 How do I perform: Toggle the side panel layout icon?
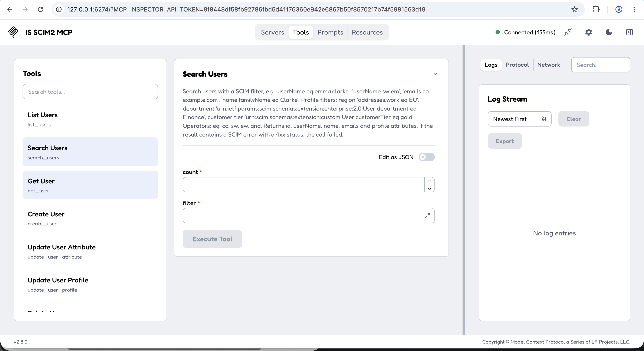click(x=630, y=32)
